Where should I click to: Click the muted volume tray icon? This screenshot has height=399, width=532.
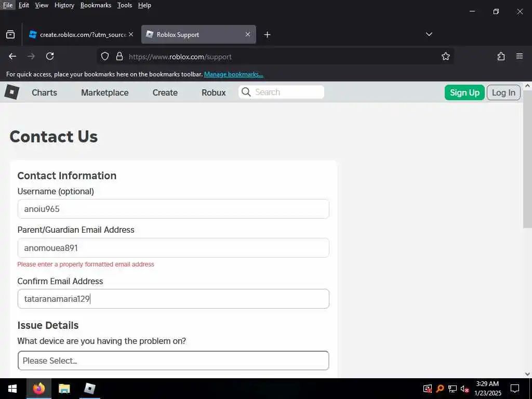[464, 389]
